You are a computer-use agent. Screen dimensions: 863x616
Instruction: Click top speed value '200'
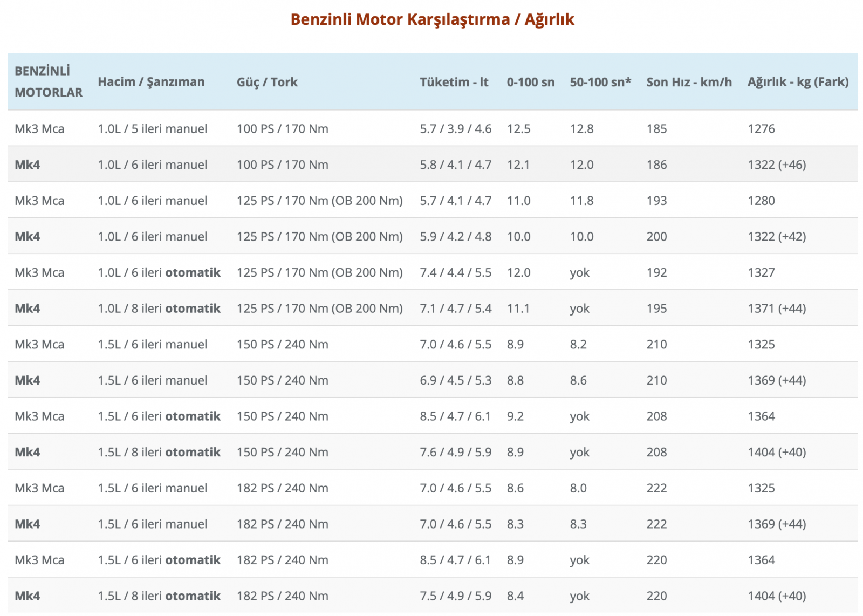point(656,237)
